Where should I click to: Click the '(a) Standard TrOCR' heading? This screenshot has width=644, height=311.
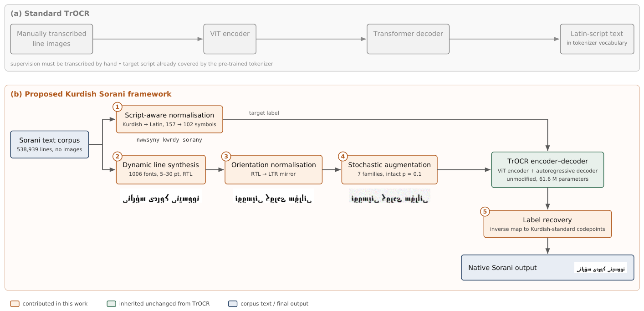[x=50, y=13]
